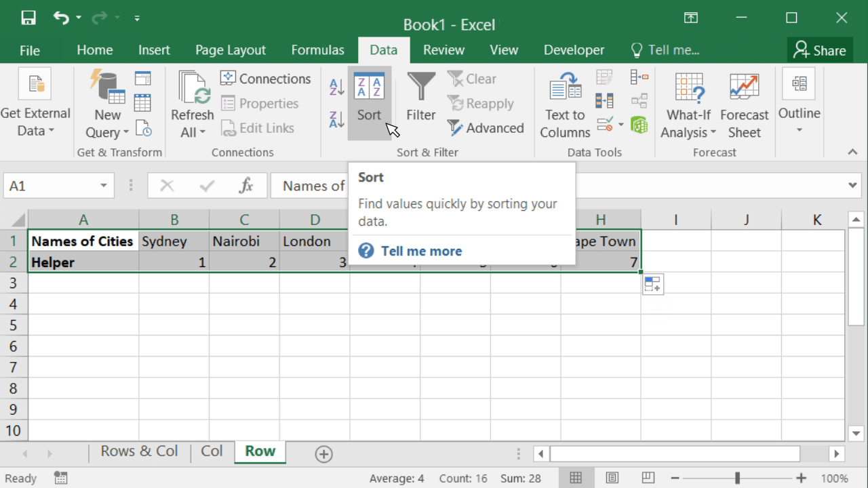Click the Advanced filter button
This screenshot has width=868, height=488.
pos(486,128)
